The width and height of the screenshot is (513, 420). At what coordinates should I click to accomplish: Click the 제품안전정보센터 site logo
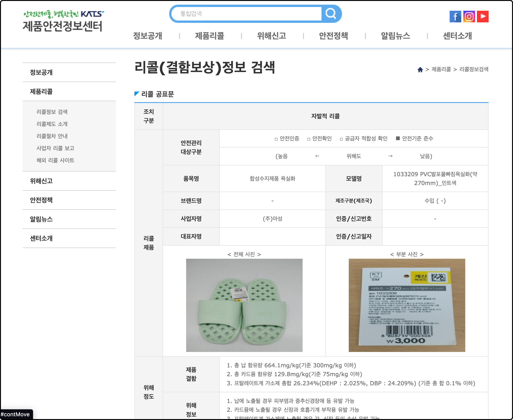63,21
